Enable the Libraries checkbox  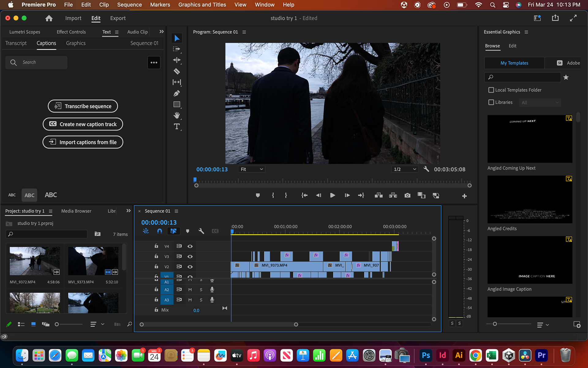pyautogui.click(x=491, y=102)
